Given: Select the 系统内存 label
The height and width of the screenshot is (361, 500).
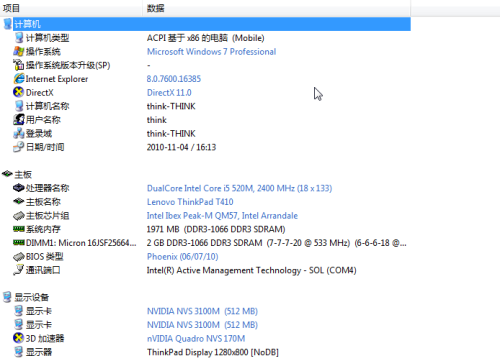Looking at the screenshot, I should pos(43,229).
